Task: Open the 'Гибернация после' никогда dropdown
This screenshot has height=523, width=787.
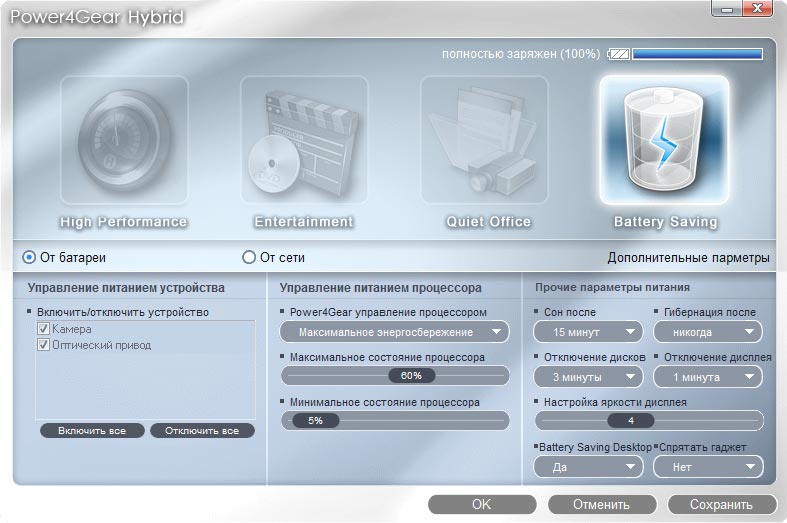Action: 708,332
